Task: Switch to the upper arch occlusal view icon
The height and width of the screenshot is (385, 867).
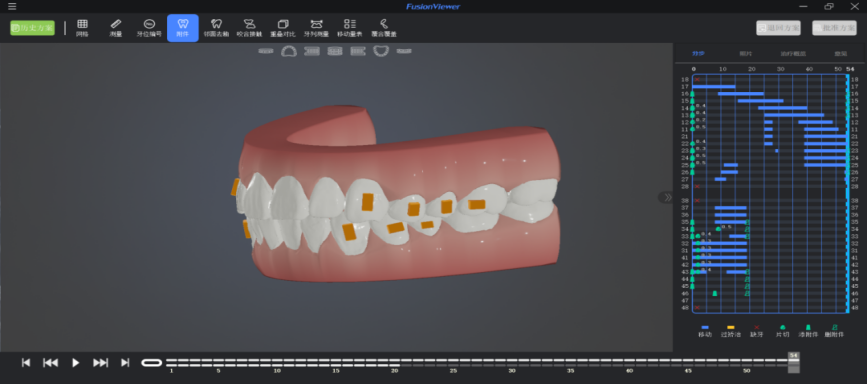Action: point(289,51)
